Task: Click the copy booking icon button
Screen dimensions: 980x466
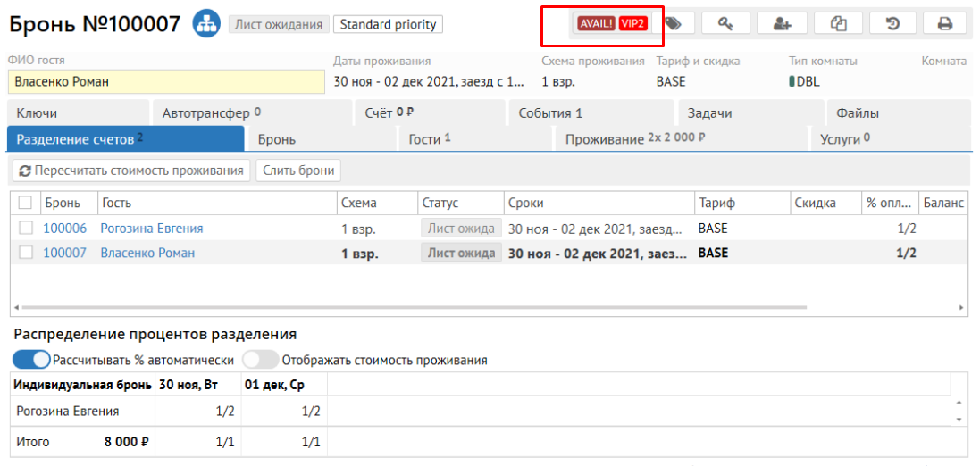Action: click(838, 24)
